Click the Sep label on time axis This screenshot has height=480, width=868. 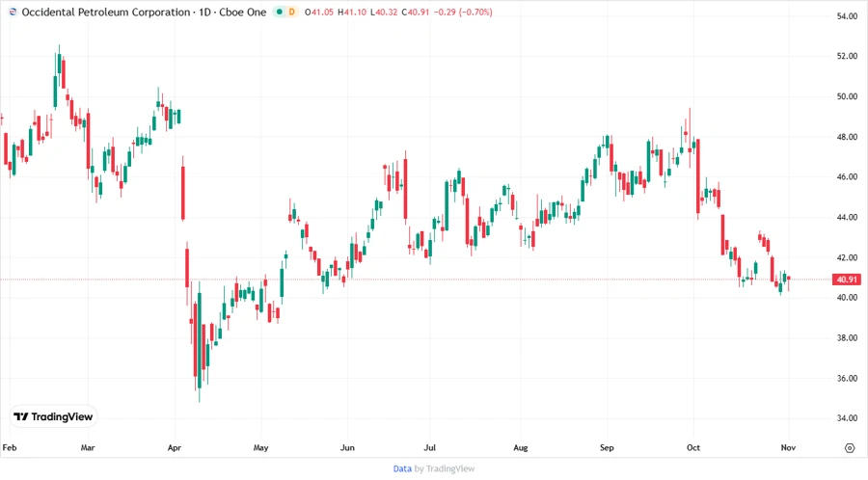607,447
